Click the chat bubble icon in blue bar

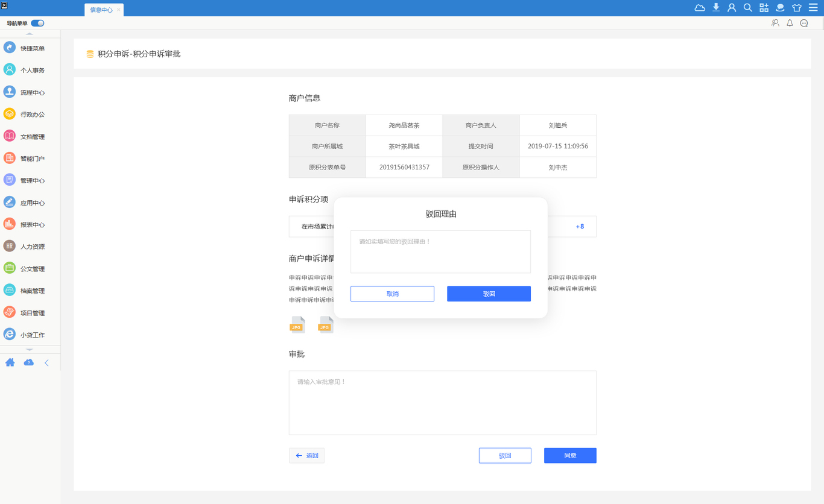[x=780, y=8]
